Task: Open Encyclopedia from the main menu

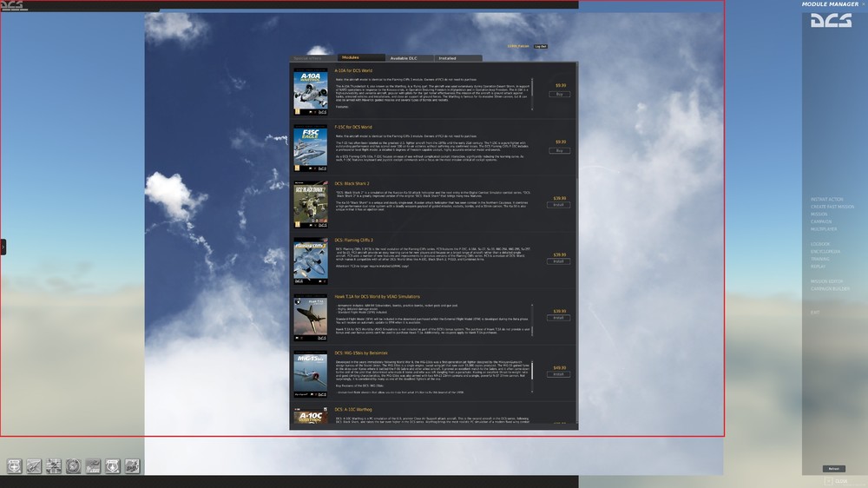Action: pyautogui.click(x=825, y=252)
